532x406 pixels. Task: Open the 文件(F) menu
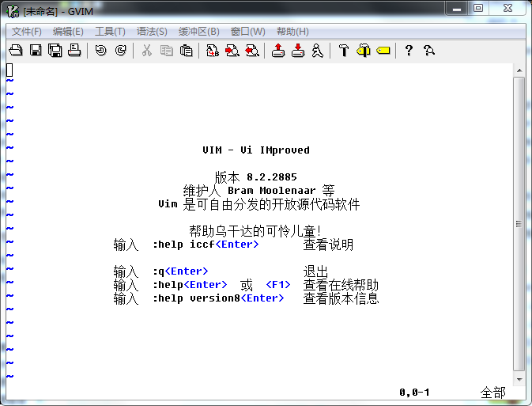[x=26, y=32]
